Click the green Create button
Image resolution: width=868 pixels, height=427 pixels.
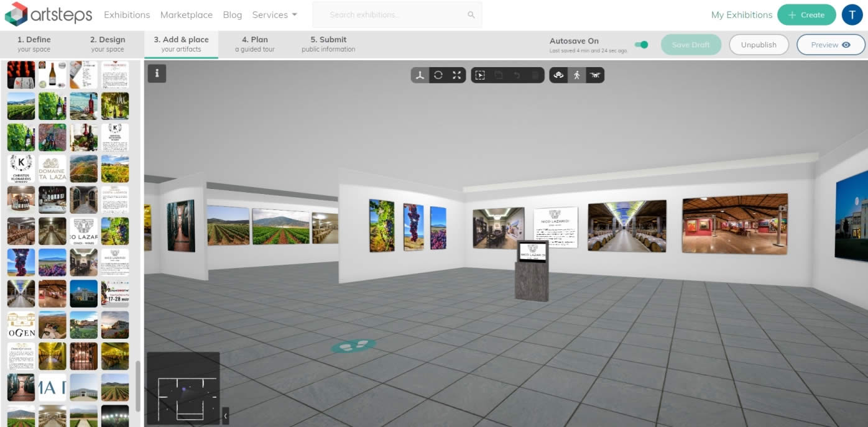[x=806, y=15]
